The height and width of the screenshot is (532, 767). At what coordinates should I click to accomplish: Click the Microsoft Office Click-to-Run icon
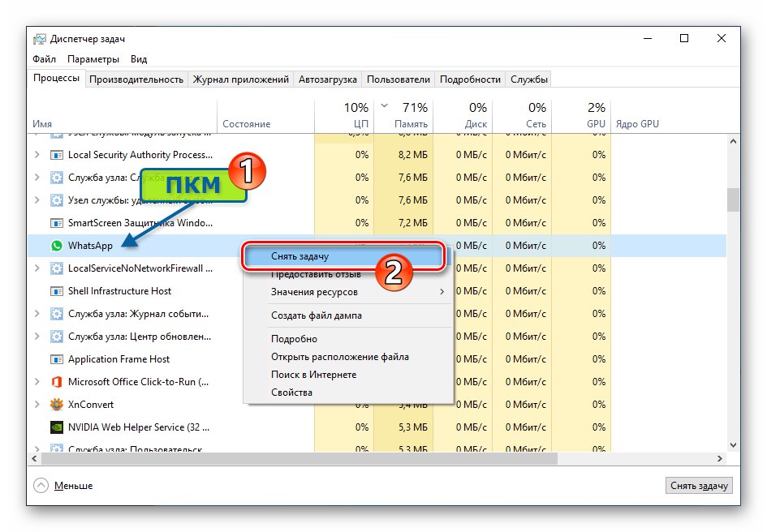(57, 382)
